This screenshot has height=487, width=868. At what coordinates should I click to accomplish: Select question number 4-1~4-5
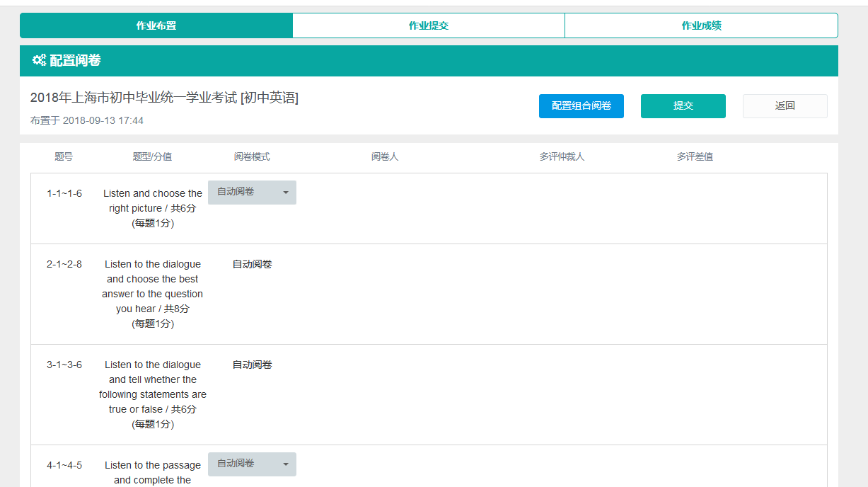pos(64,465)
